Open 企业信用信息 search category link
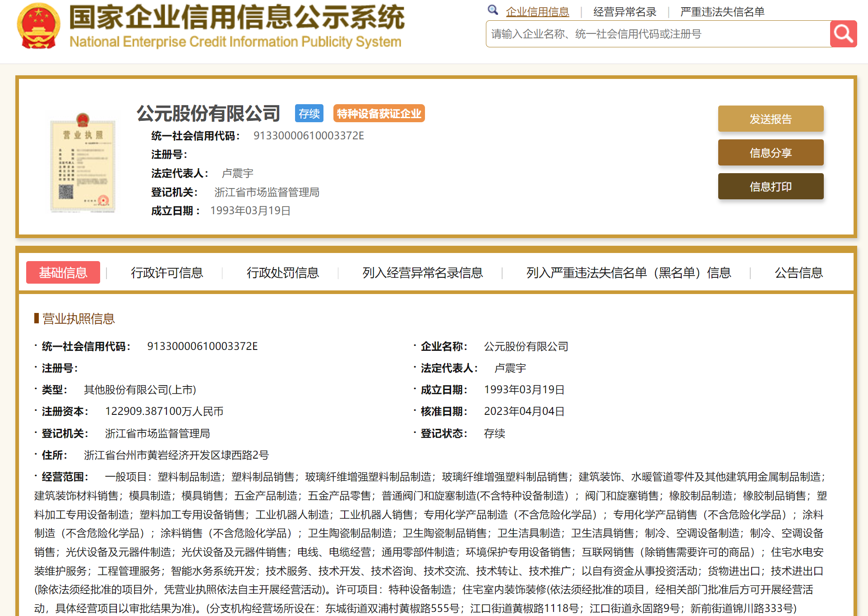This screenshot has width=868, height=616. click(537, 12)
